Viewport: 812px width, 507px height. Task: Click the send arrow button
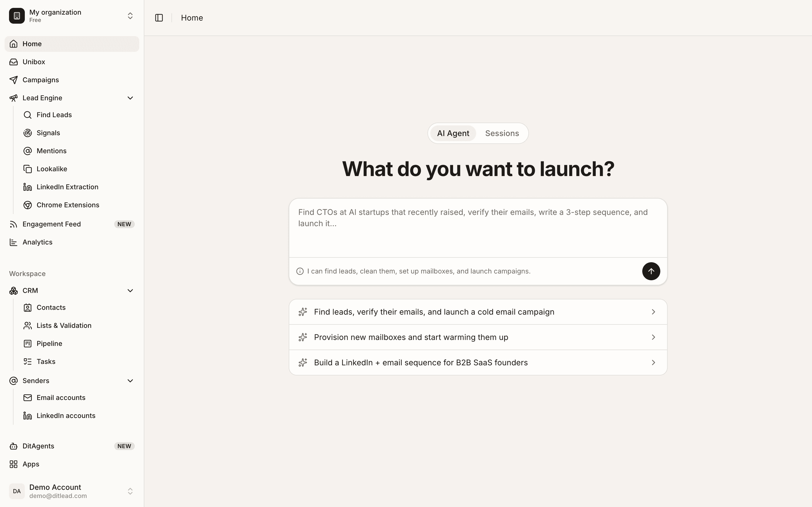[651, 271]
